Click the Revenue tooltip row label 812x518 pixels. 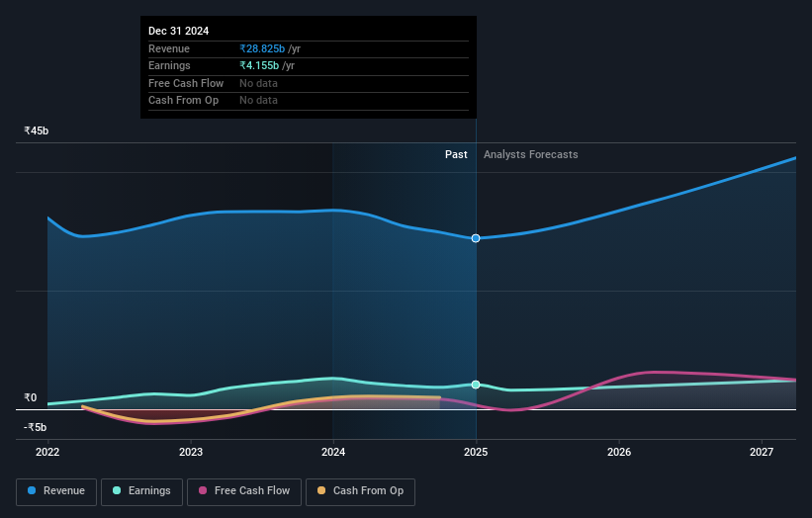[x=169, y=48]
